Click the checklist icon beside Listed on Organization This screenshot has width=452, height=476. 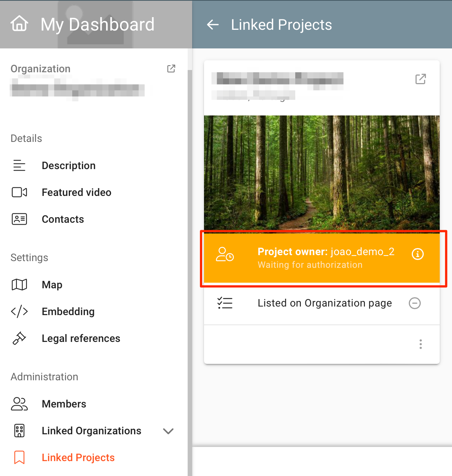tap(225, 303)
